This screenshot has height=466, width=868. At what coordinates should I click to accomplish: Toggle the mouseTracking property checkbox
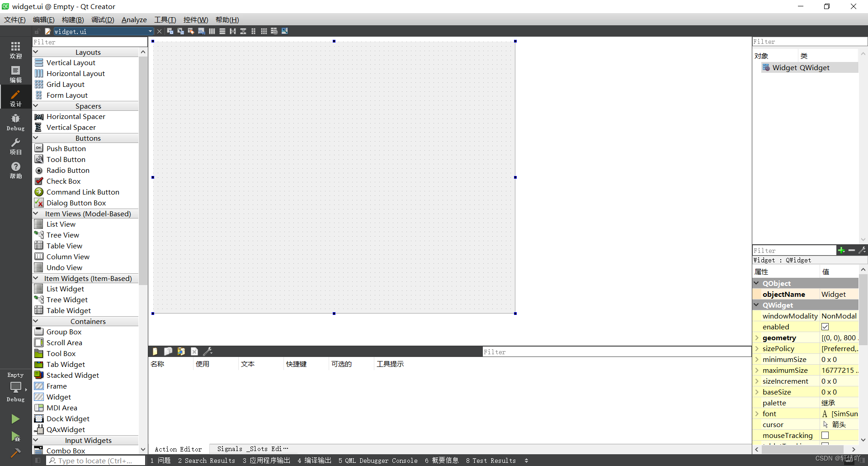pyautogui.click(x=825, y=435)
